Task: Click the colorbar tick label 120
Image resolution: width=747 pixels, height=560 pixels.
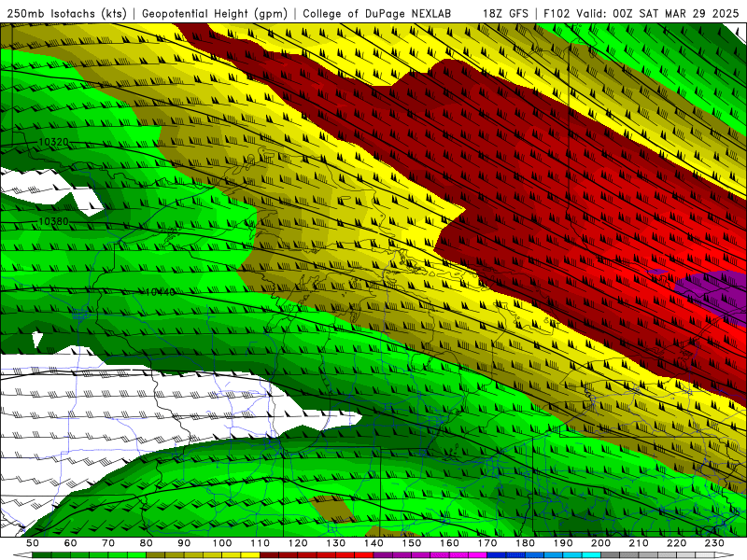Action: (298, 543)
